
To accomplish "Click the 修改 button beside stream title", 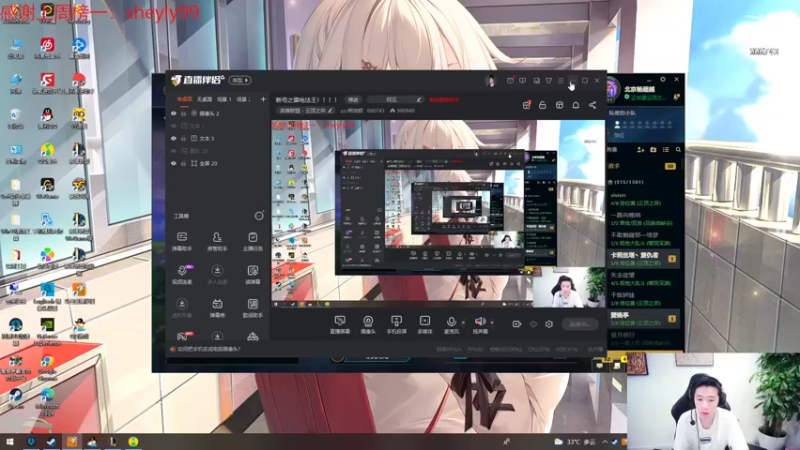I will (353, 99).
